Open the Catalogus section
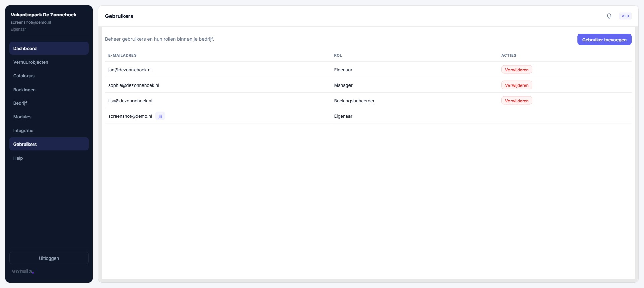Image resolution: width=644 pixels, height=288 pixels. point(49,76)
